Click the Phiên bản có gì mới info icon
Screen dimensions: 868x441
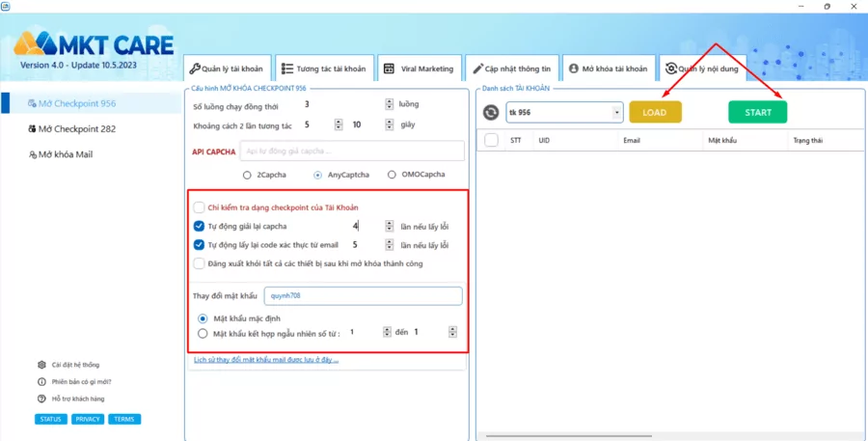click(x=41, y=381)
